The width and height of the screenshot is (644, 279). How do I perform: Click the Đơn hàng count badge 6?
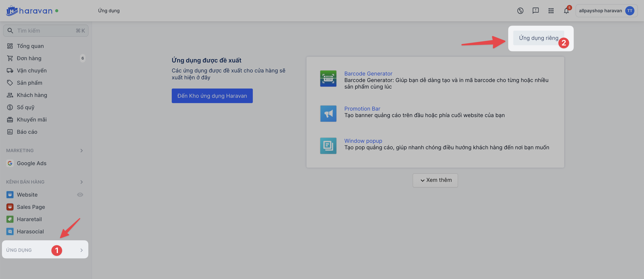point(82,58)
